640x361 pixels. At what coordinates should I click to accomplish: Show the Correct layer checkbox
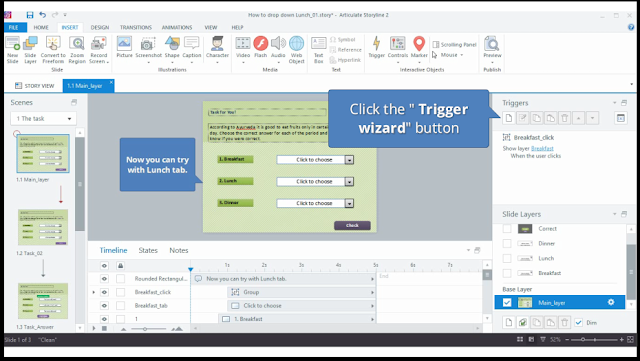507,229
